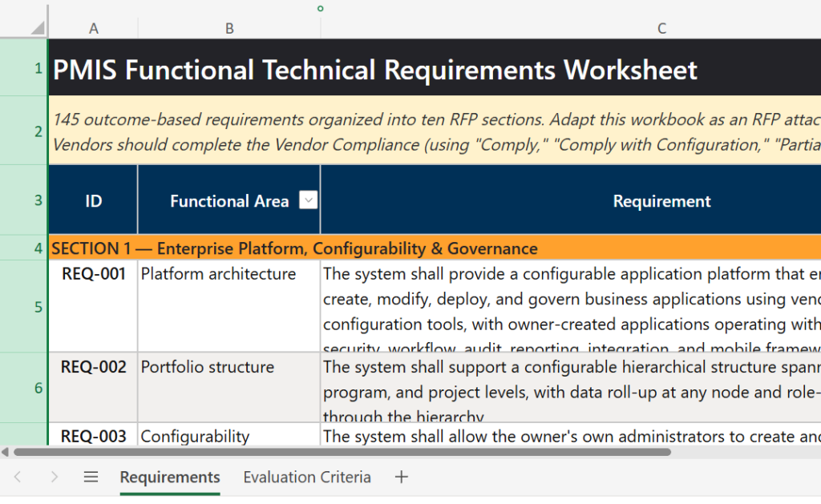The width and height of the screenshot is (821, 504).
Task: Click the horizontal scrollbar thumb
Action: (342, 452)
